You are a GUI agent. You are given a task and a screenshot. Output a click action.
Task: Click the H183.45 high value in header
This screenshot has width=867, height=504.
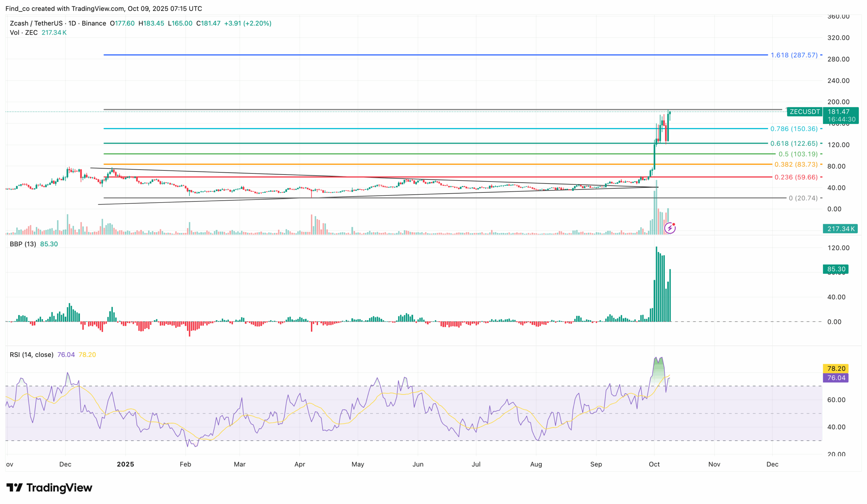(151, 23)
